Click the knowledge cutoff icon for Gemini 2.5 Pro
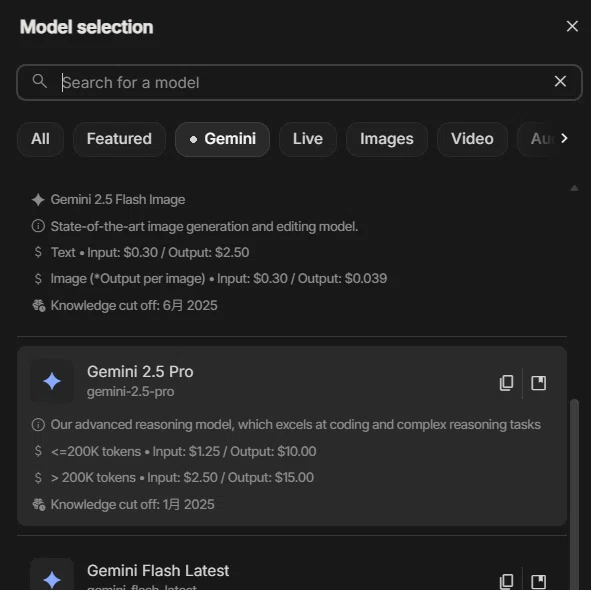 (x=38, y=504)
